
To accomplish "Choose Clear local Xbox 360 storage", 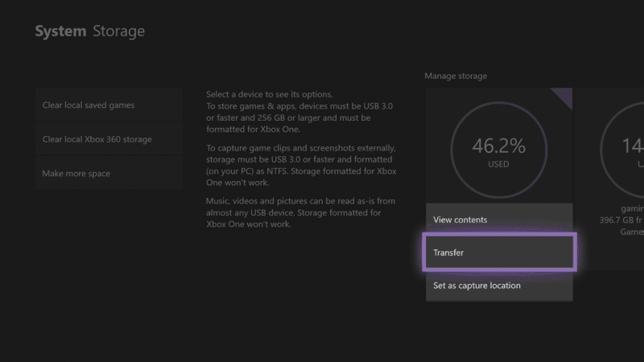I will (109, 139).
